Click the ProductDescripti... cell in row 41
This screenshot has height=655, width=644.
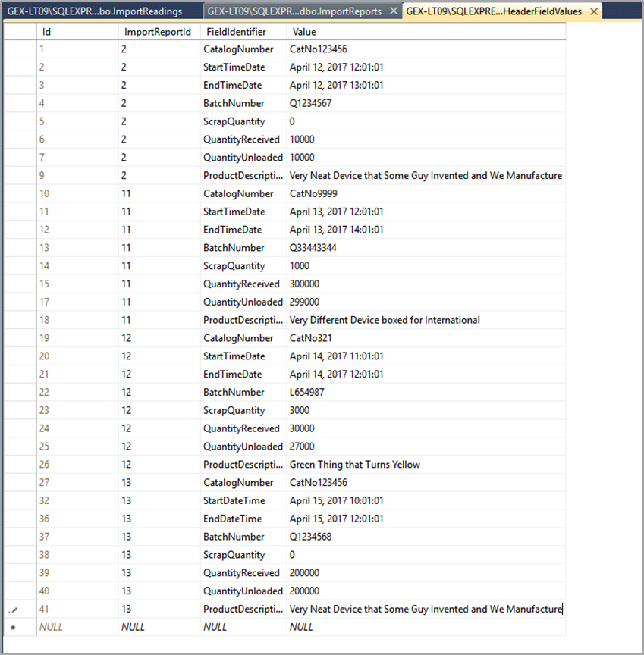[243, 609]
